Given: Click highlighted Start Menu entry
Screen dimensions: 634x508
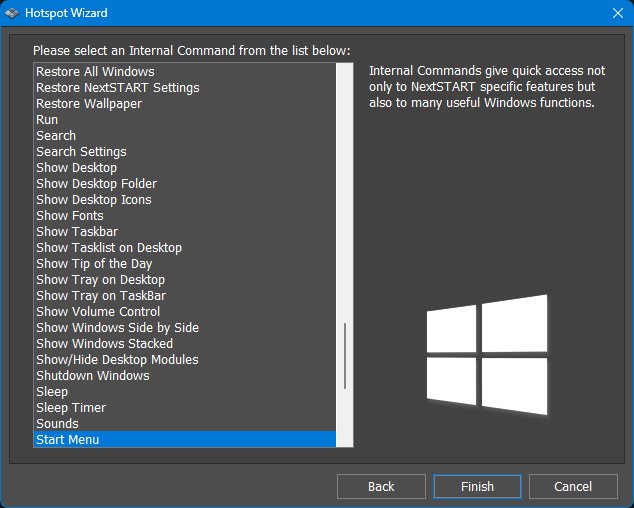Looking at the screenshot, I should coord(185,439).
